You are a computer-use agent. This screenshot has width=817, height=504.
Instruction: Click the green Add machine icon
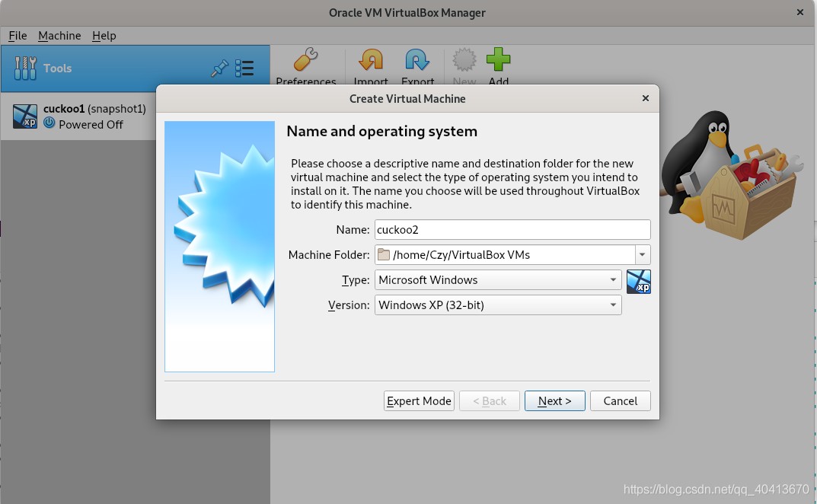tap(499, 61)
